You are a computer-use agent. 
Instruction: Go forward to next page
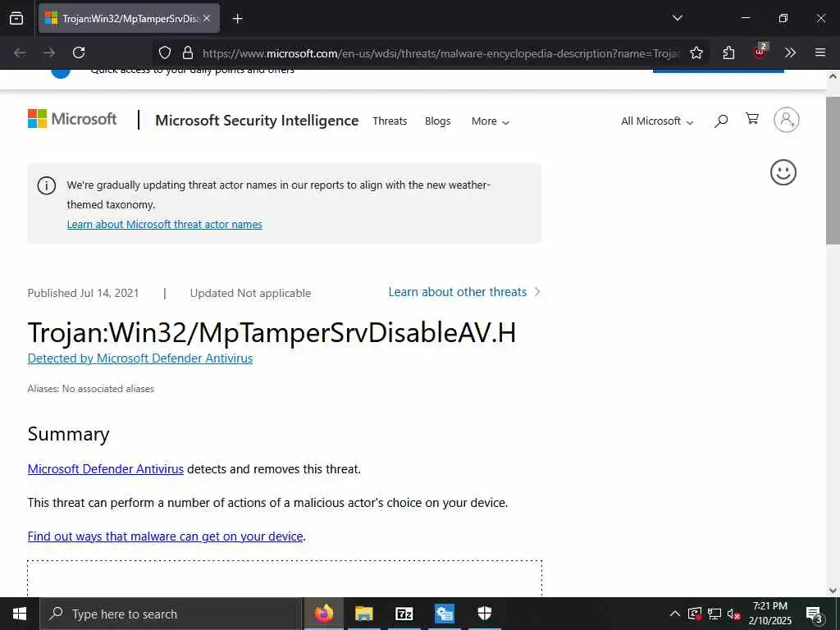click(x=49, y=52)
